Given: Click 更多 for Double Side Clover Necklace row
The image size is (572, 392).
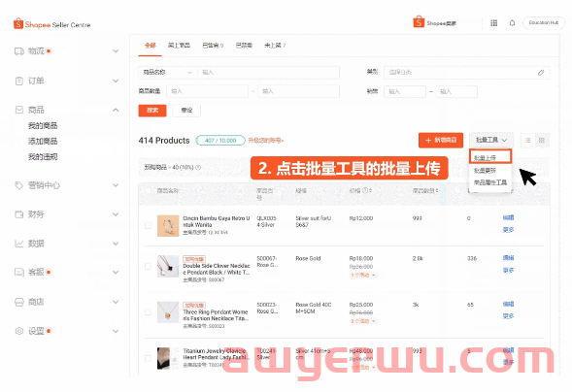Looking at the screenshot, I should pos(508,270).
